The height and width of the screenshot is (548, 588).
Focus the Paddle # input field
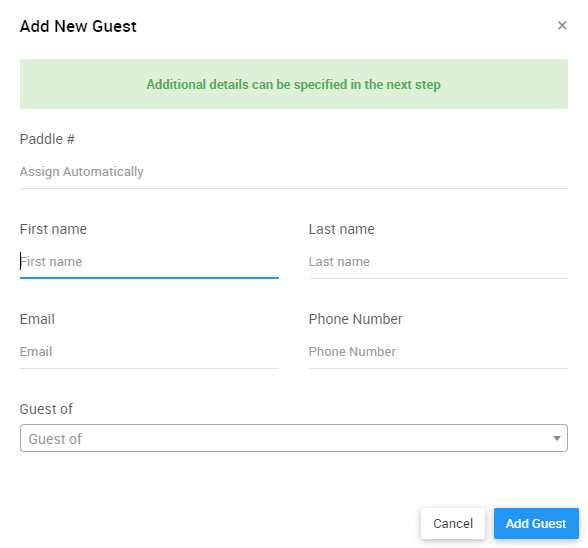(x=294, y=172)
